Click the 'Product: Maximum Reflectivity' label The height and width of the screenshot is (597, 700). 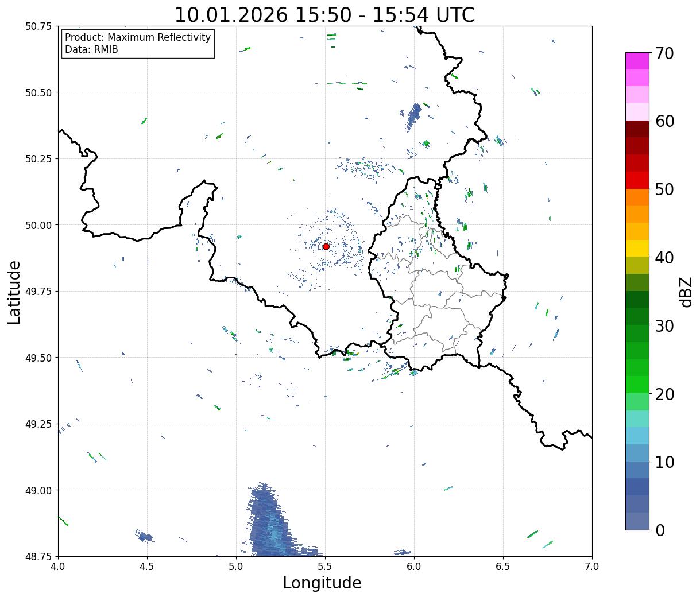pos(138,37)
